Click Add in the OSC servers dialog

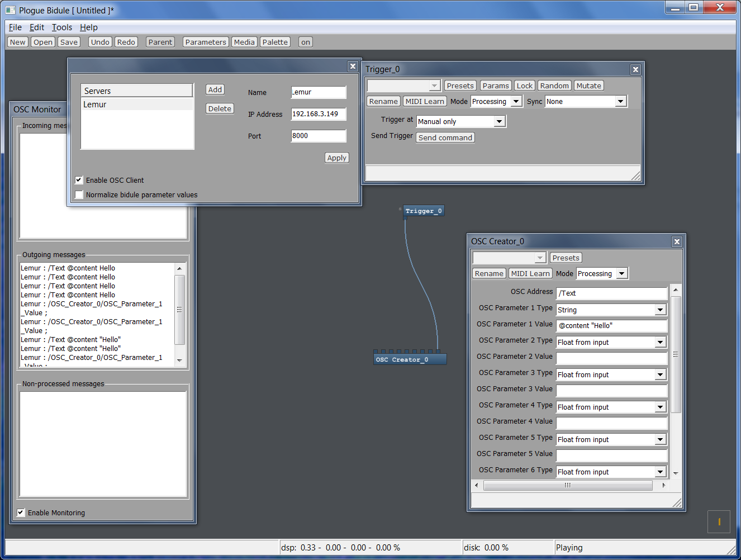(215, 89)
